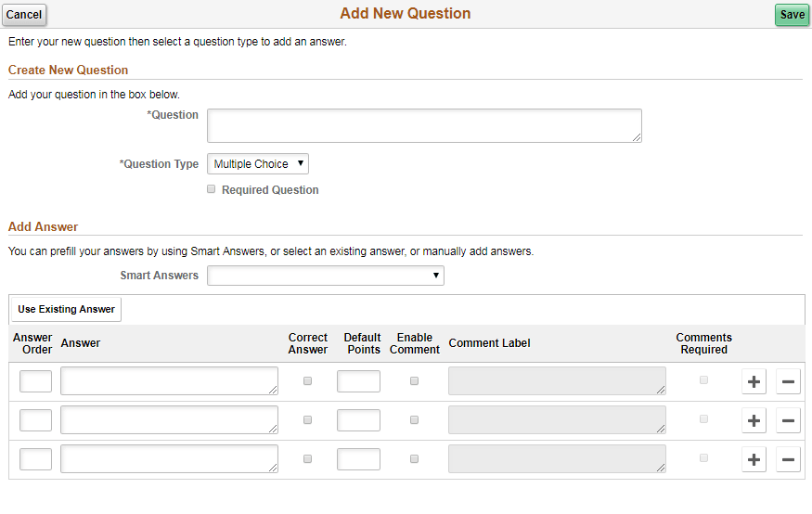Screen dimensions: 812x514
Task: Select the third row Default Points field
Action: (x=358, y=459)
